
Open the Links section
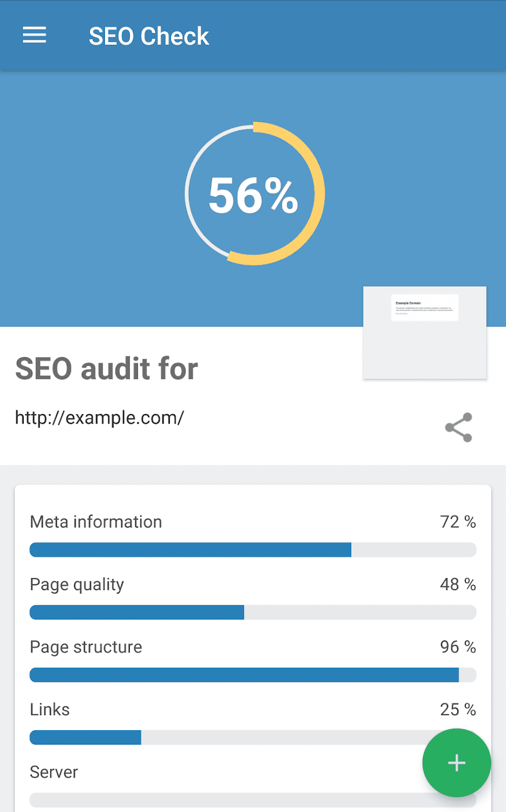[x=50, y=710]
